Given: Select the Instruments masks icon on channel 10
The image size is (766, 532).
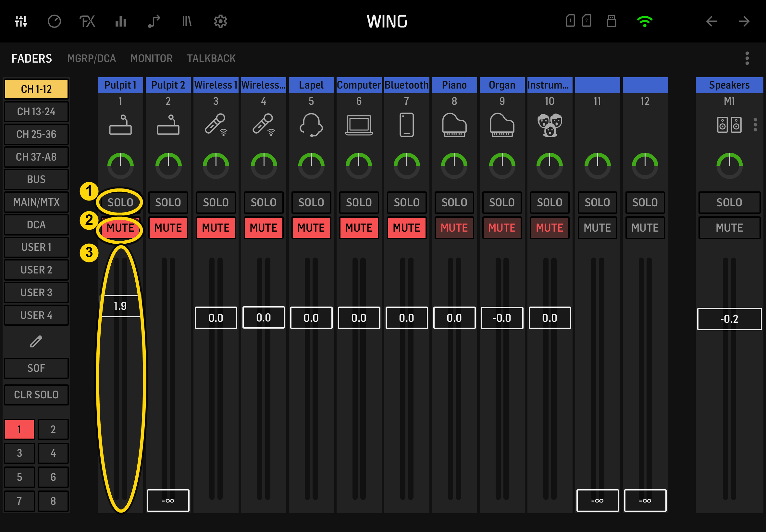Looking at the screenshot, I should [x=550, y=125].
